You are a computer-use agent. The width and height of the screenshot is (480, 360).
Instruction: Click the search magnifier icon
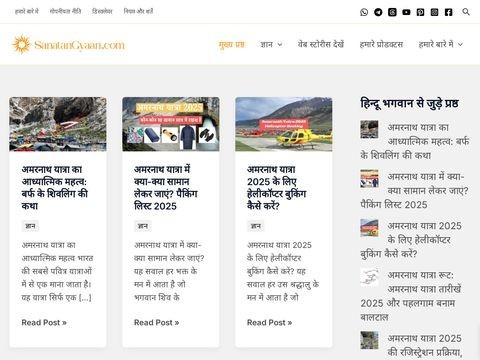click(466, 12)
